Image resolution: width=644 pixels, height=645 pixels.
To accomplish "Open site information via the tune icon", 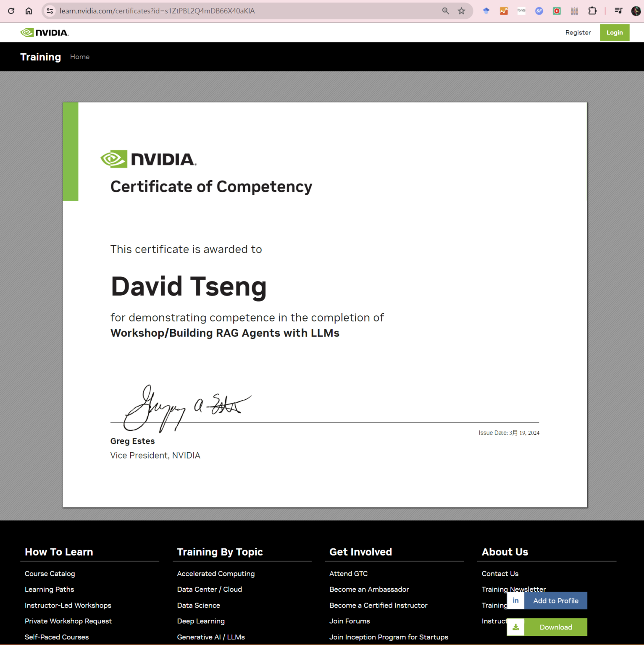I will pos(50,11).
